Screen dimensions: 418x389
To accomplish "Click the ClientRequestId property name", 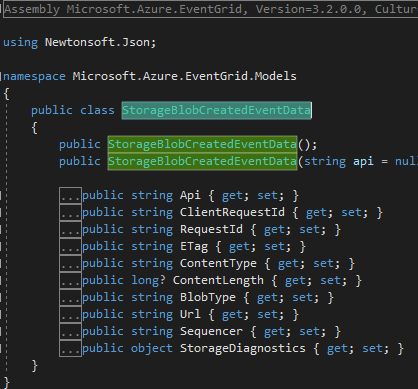I will [x=232, y=212].
